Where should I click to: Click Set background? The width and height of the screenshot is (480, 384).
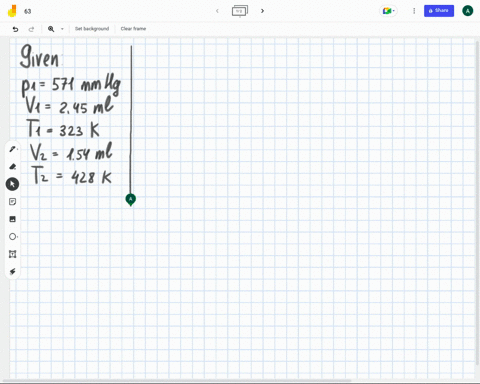[x=92, y=29]
